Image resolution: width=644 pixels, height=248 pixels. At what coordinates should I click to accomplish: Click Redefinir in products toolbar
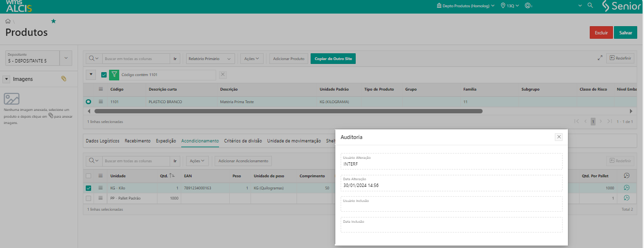click(620, 58)
